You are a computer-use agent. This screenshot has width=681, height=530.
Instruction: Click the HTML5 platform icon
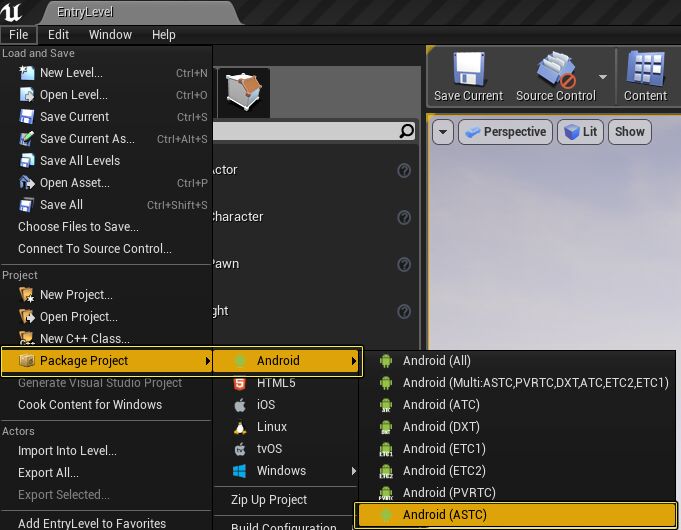coord(240,383)
